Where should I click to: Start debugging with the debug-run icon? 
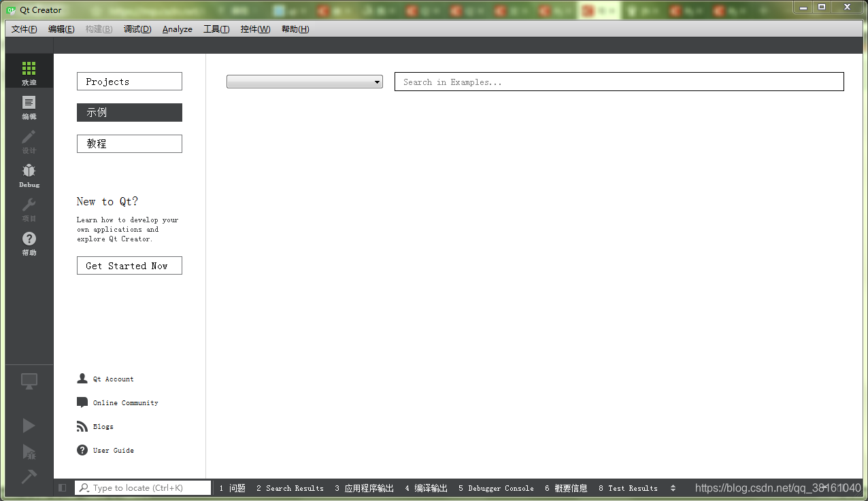click(29, 451)
